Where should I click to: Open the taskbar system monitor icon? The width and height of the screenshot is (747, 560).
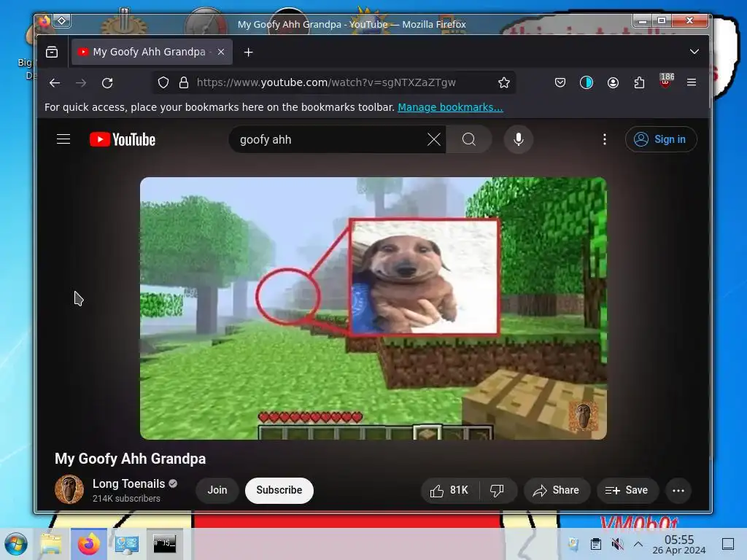tap(127, 544)
